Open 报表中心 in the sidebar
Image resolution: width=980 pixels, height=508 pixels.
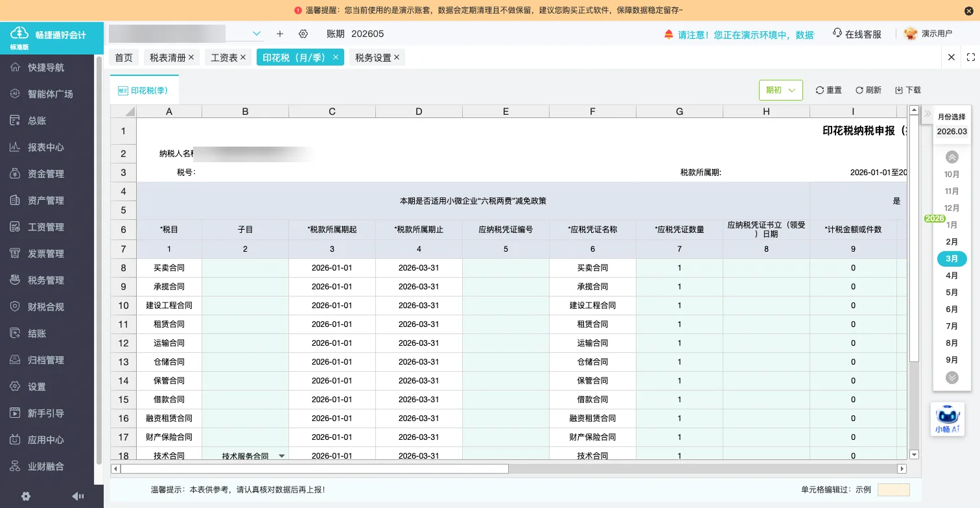pos(46,147)
